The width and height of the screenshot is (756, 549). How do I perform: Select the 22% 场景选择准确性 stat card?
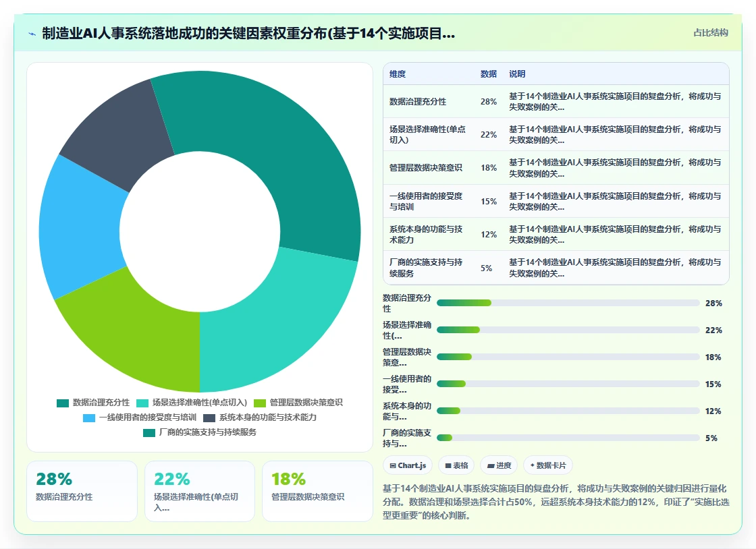tap(200, 491)
